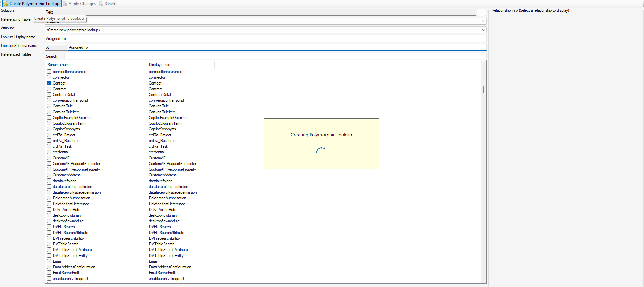644x287 pixels.
Task: Sort by Display name column header
Action: tap(180, 65)
